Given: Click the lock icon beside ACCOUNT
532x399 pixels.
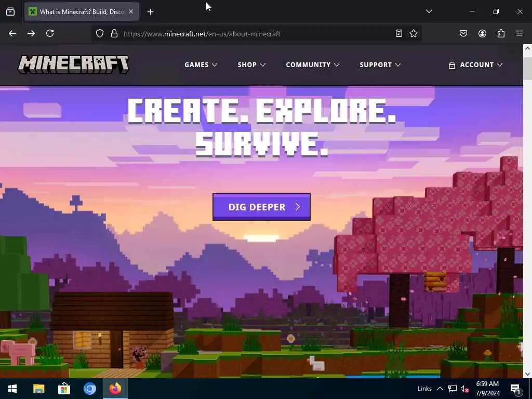Looking at the screenshot, I should pos(451,65).
